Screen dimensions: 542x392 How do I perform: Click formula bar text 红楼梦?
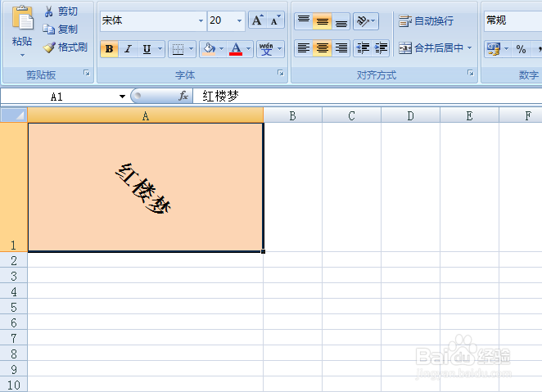[220, 96]
